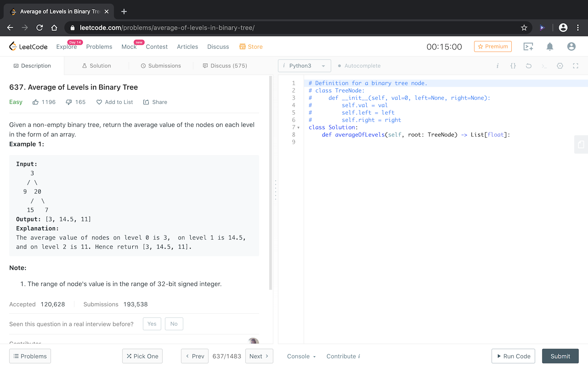Answer No to seen in interview
The width and height of the screenshot is (588, 368).
(x=174, y=324)
